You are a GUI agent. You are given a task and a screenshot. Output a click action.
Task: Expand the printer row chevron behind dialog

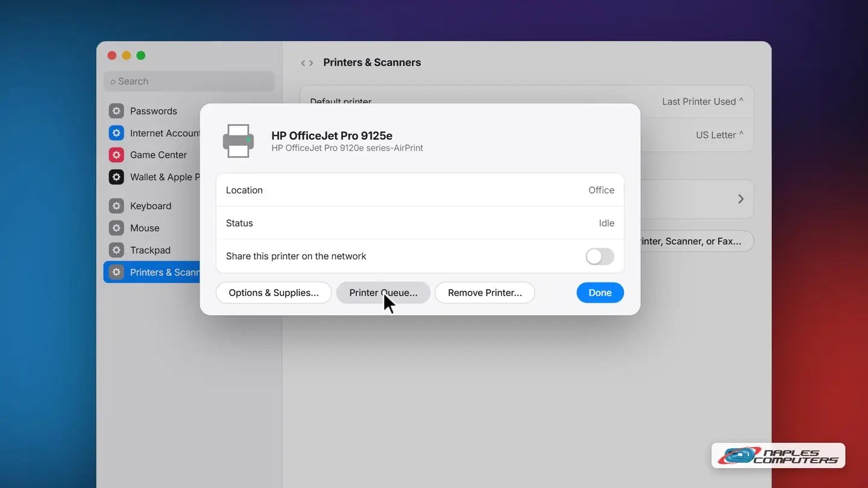741,199
